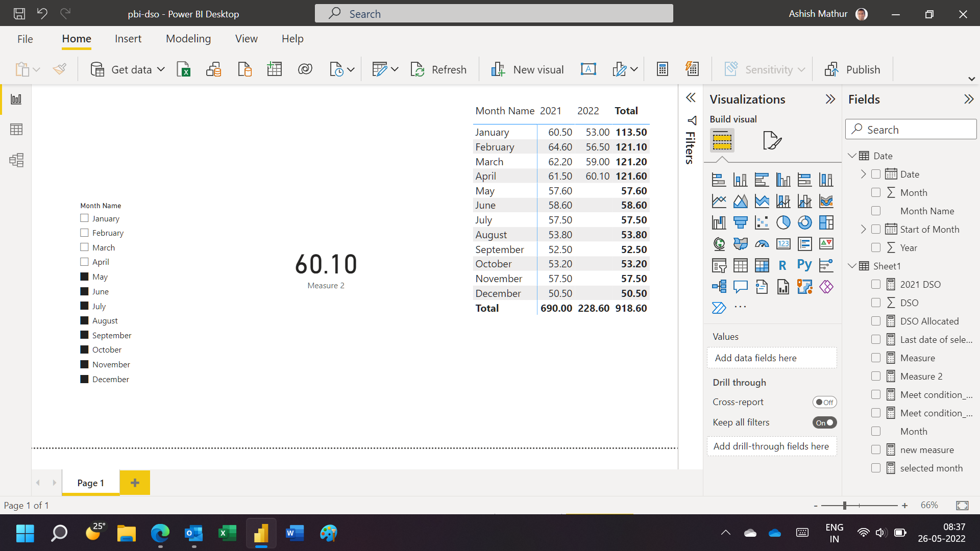Select the Scatter chart visualization
Viewport: 980px width, 551px height.
pyautogui.click(x=762, y=222)
